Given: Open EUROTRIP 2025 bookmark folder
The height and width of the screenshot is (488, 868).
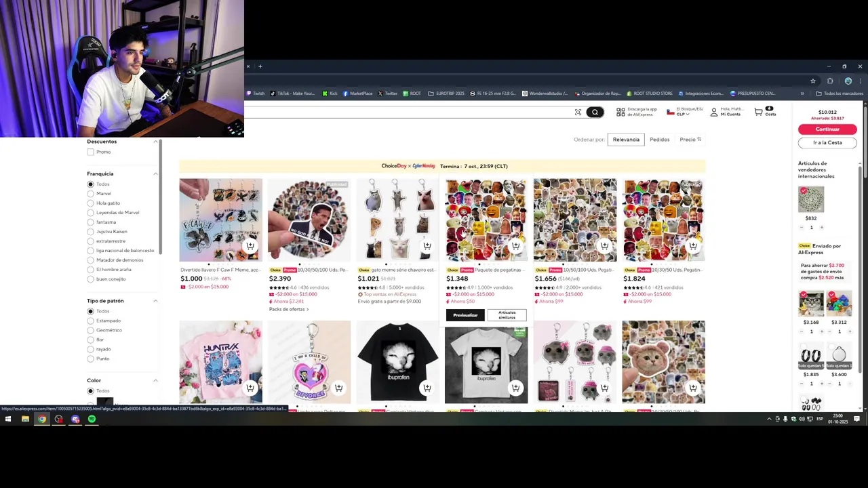Looking at the screenshot, I should coord(446,94).
